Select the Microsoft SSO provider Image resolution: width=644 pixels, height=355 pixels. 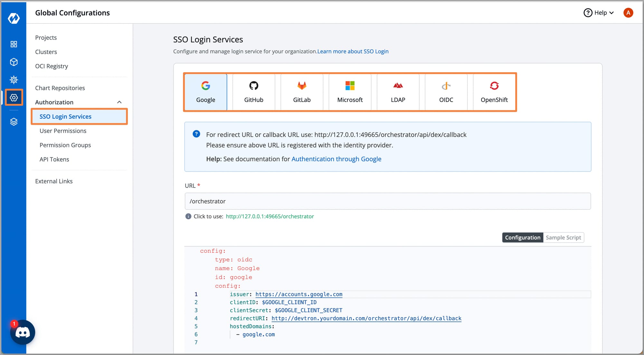(350, 92)
